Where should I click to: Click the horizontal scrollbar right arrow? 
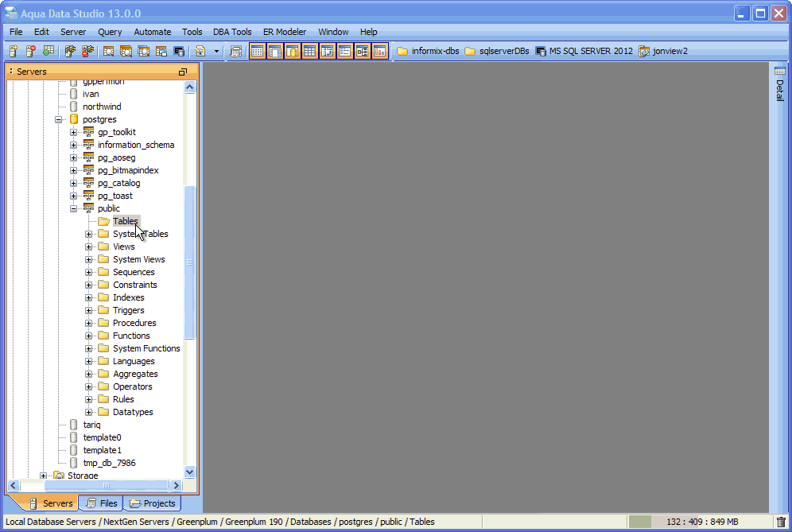click(x=177, y=486)
